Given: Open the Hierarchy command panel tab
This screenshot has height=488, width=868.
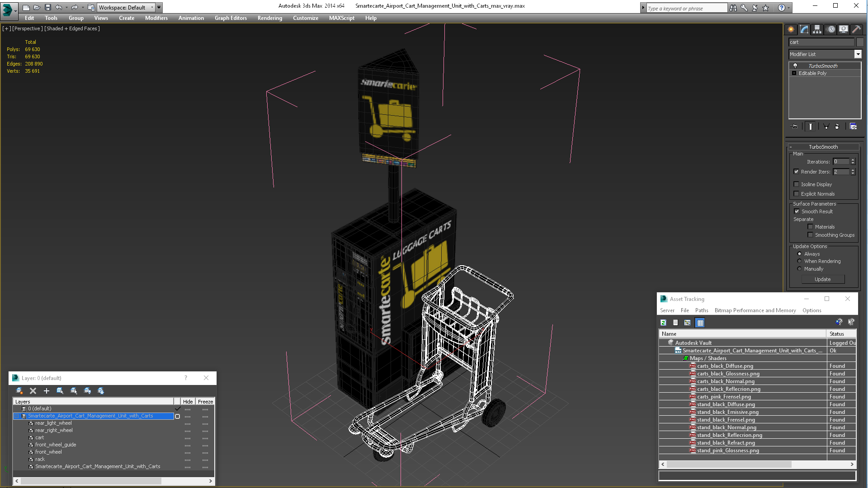Looking at the screenshot, I should [x=817, y=29].
